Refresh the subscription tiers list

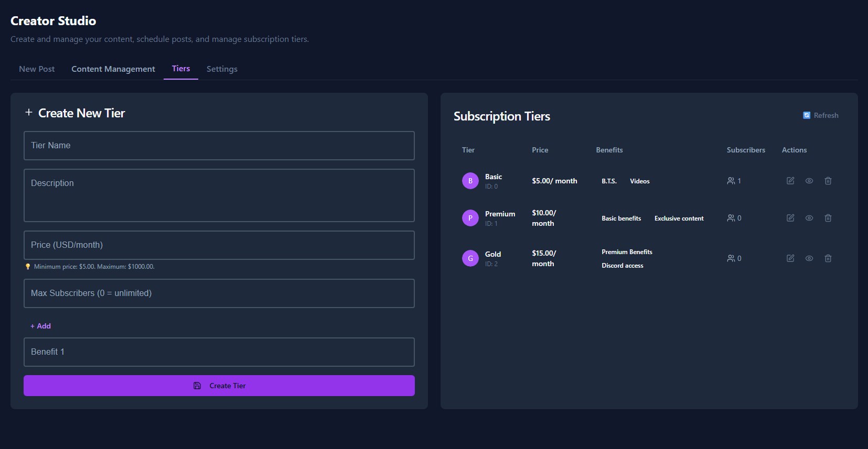coord(821,115)
